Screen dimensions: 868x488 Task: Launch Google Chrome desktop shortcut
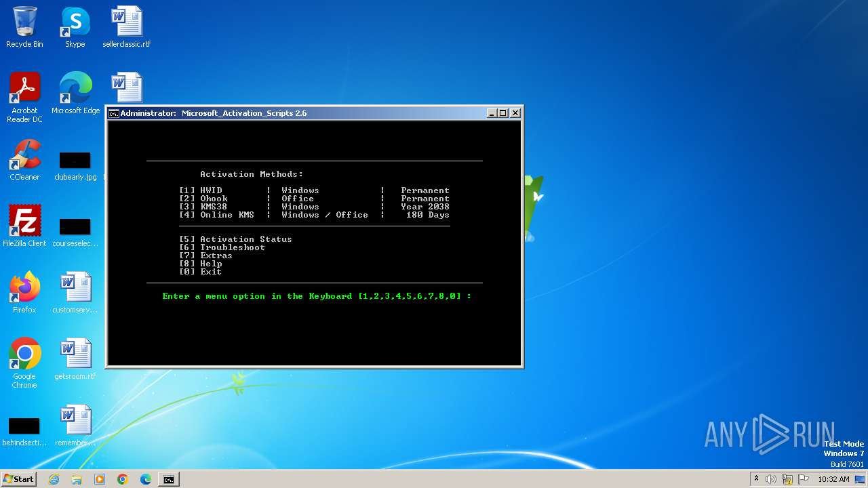tap(24, 363)
